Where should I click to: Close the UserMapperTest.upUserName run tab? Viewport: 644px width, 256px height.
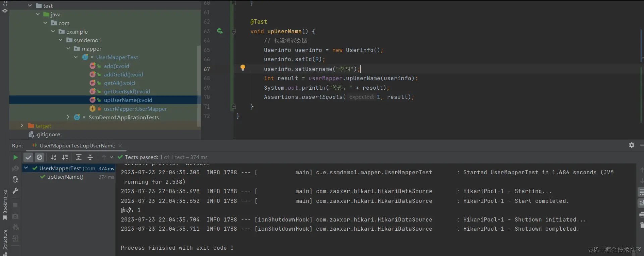(120, 146)
